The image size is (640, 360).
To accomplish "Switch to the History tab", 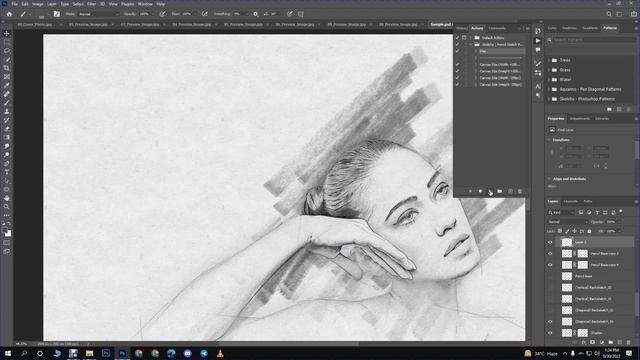I will click(462, 28).
